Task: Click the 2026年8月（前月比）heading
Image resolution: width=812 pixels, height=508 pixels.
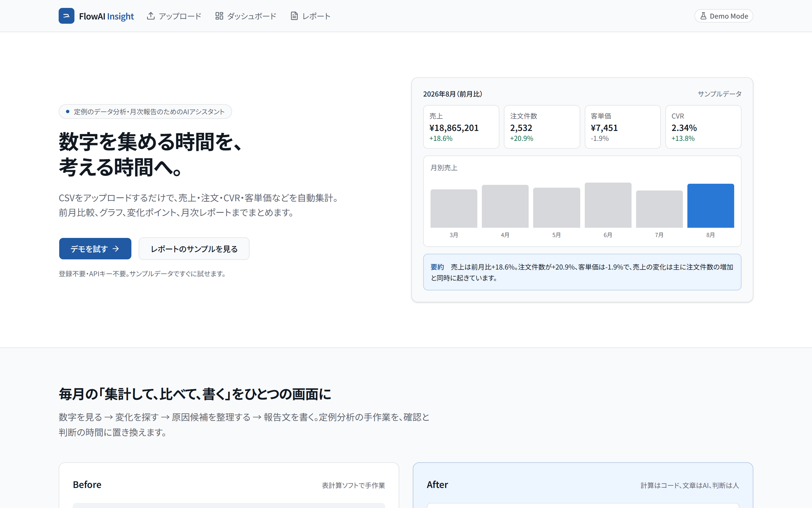Action: (453, 94)
